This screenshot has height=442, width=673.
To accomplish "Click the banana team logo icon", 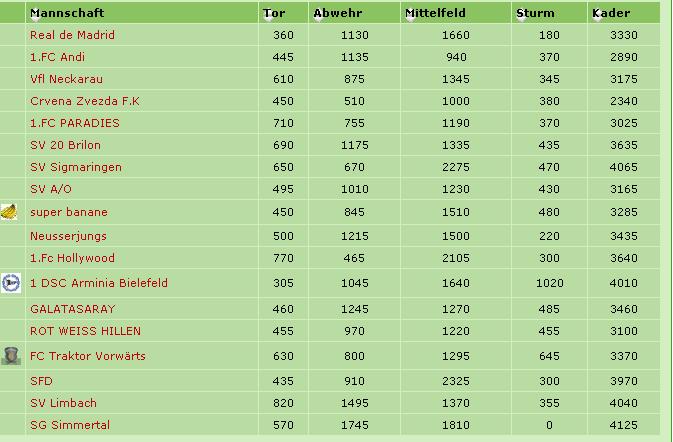I will click(x=10, y=212).
